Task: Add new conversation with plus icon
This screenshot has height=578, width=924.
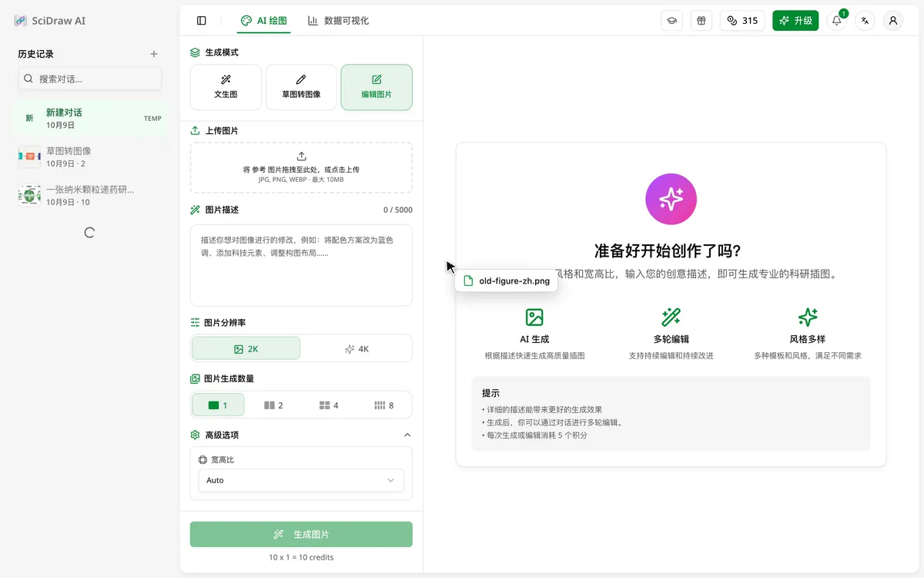Action: pos(154,54)
